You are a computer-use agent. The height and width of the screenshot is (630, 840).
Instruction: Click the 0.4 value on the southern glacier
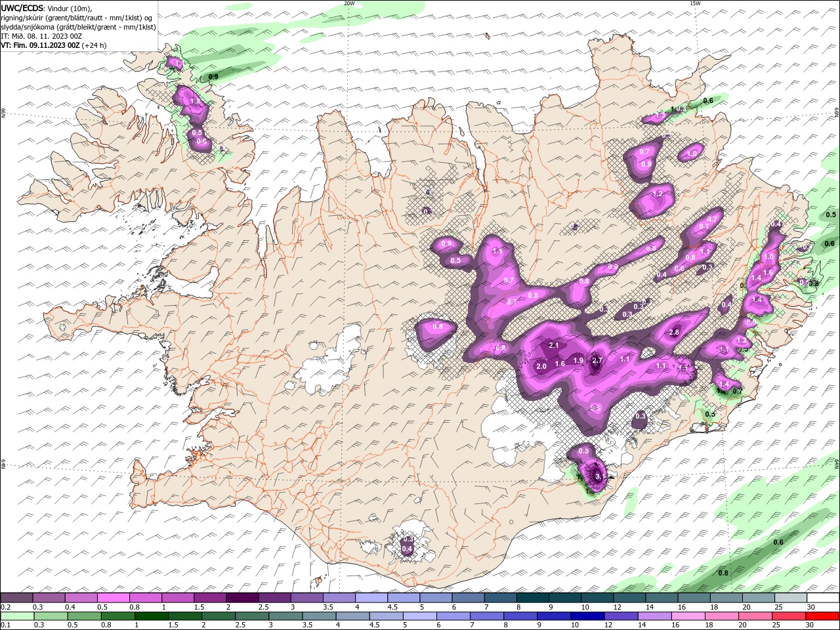pos(407,549)
